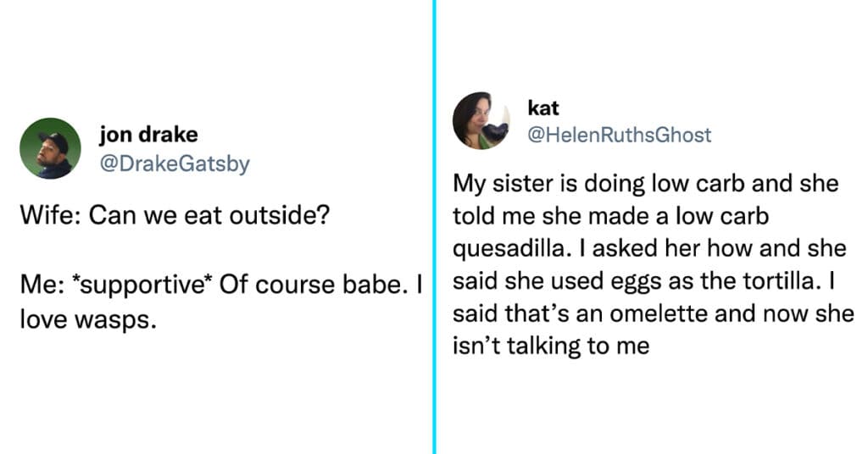Click the jon drake display name
868x454 pixels.
pyautogui.click(x=148, y=135)
